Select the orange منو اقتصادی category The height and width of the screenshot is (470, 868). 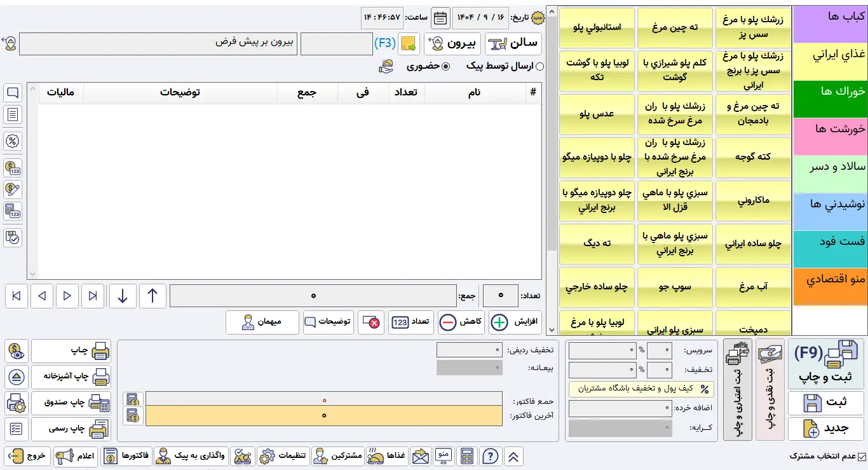(831, 279)
